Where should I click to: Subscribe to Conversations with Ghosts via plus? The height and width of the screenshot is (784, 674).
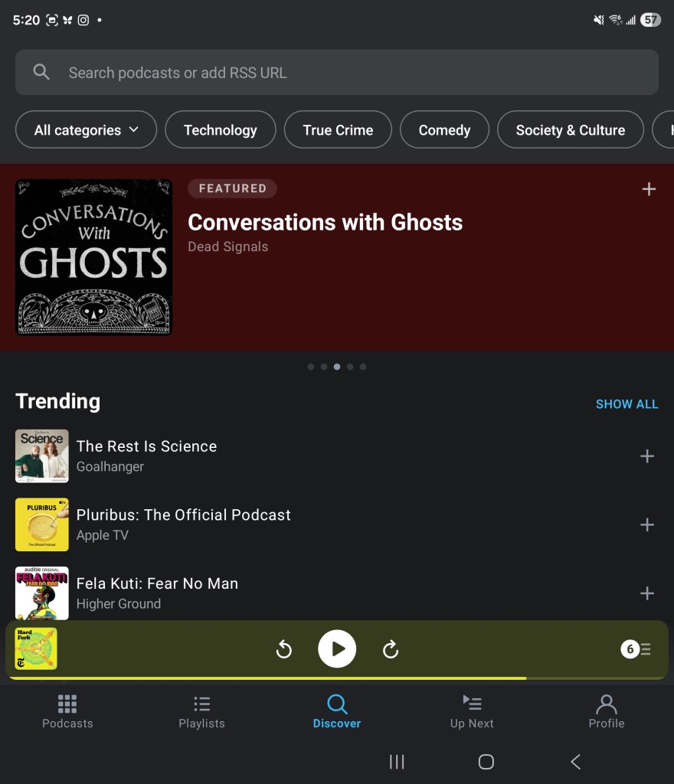[x=649, y=189]
